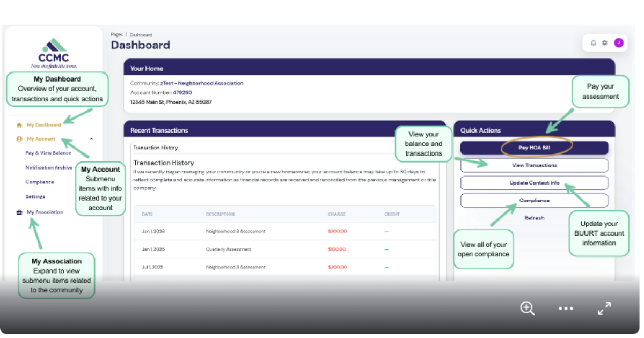Zoom in with the magnifier icon
Viewport: 644px width, 338px height.
(x=528, y=308)
